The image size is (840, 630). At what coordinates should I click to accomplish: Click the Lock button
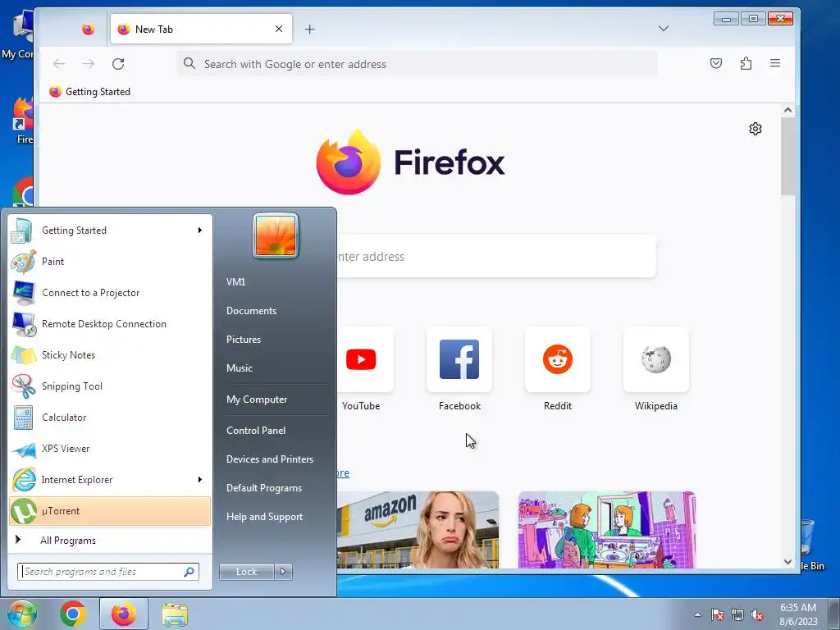point(246,572)
